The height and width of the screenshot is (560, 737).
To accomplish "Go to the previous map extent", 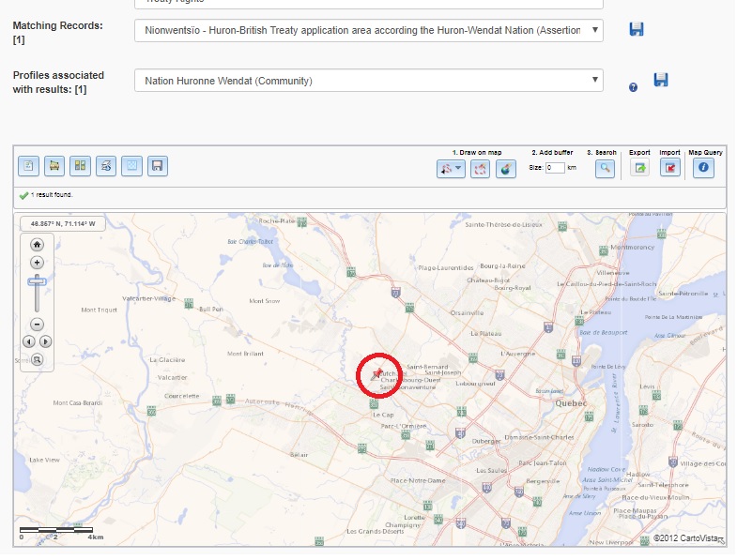I will (x=29, y=341).
